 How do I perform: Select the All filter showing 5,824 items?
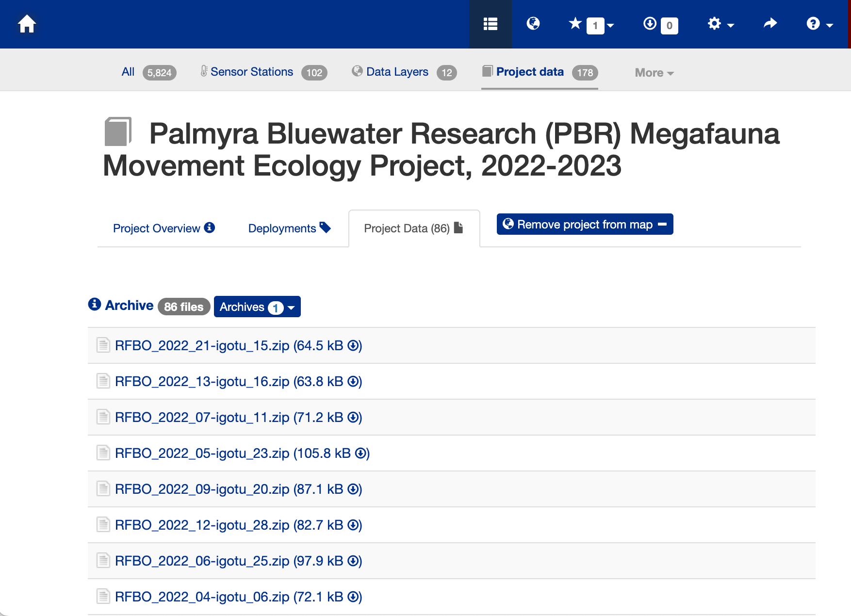coord(128,71)
